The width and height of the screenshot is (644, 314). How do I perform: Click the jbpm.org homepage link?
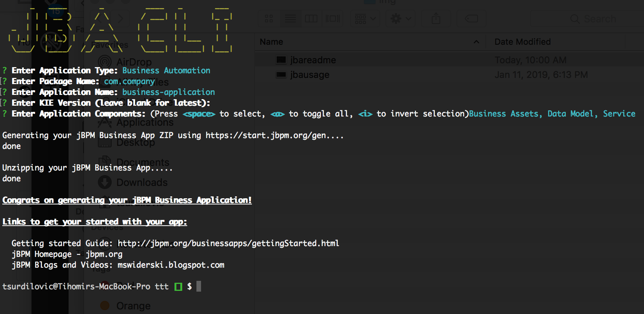[104, 254]
